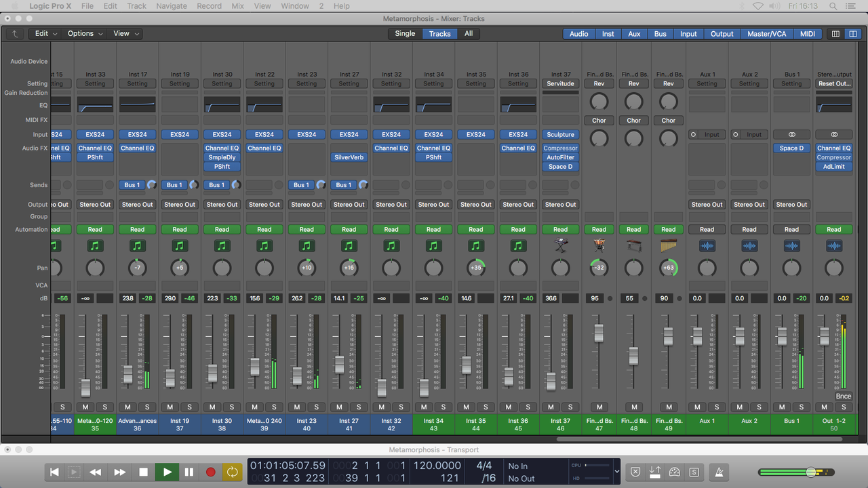Click the Solo 'S' icon in transport
This screenshot has height=488, width=868.
[x=694, y=472]
